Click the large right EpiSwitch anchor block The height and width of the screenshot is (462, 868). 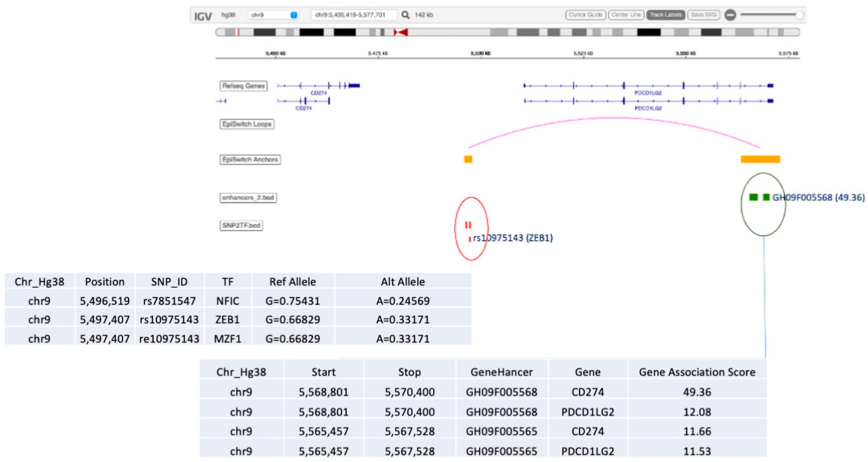coord(760,159)
